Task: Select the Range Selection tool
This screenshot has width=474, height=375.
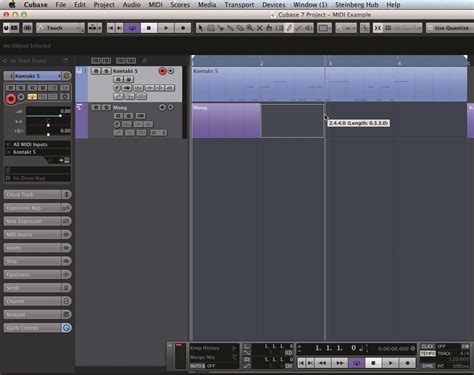Action: 211,28
